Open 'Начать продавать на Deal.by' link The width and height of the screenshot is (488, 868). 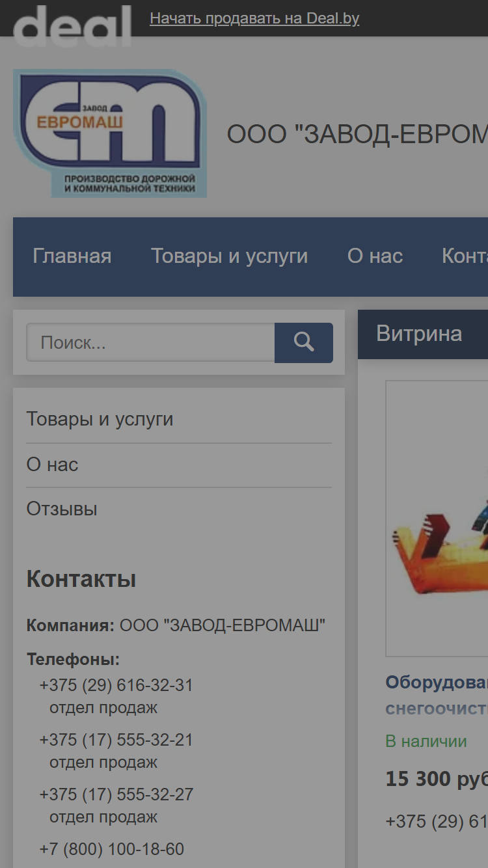pyautogui.click(x=254, y=18)
